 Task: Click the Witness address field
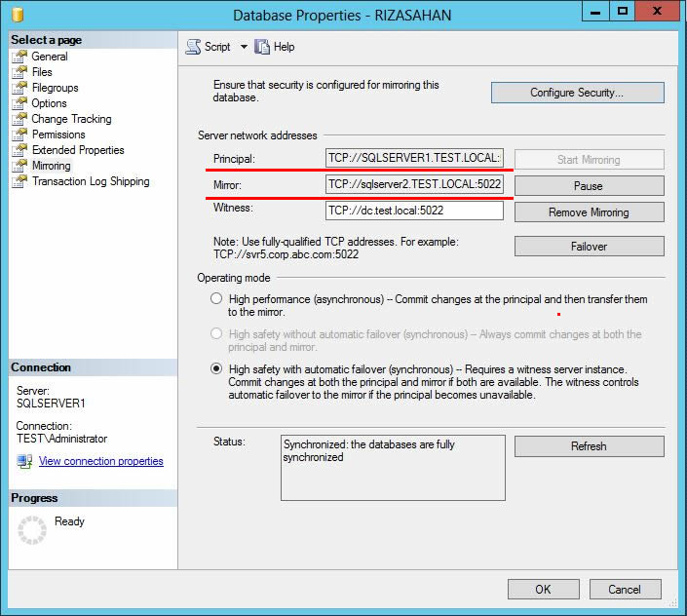414,209
